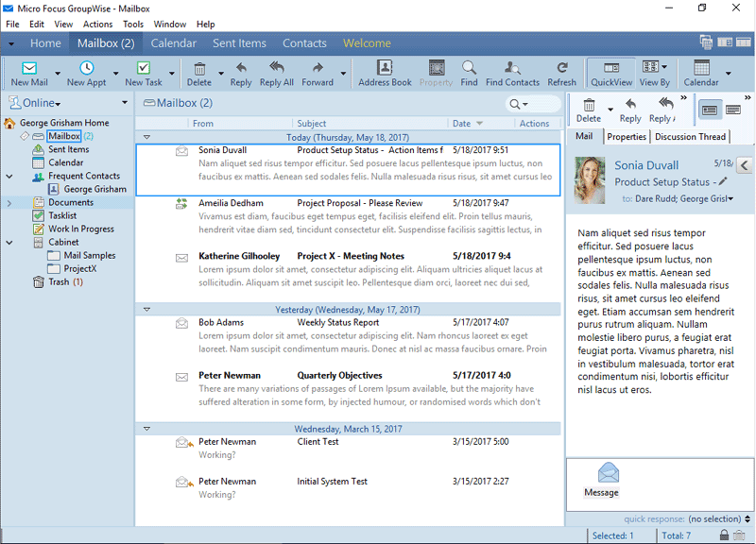756x544 pixels.
Task: Click the QuickView pane Delete icon
Action: pos(589,110)
